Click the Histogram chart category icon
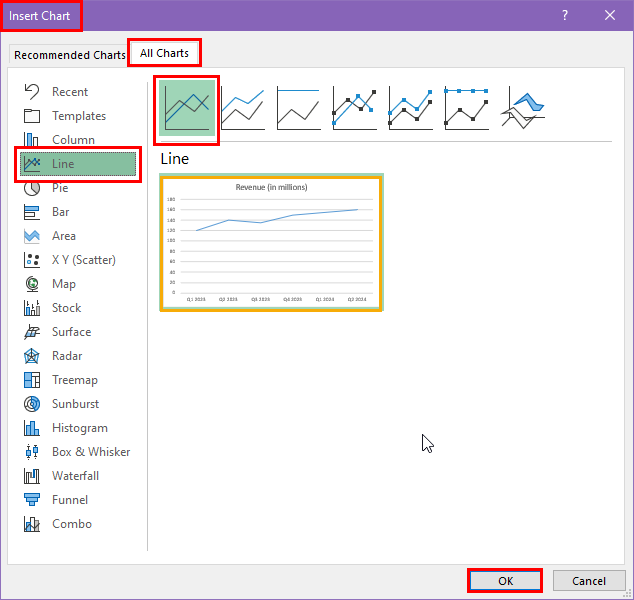634x600 pixels. point(32,428)
